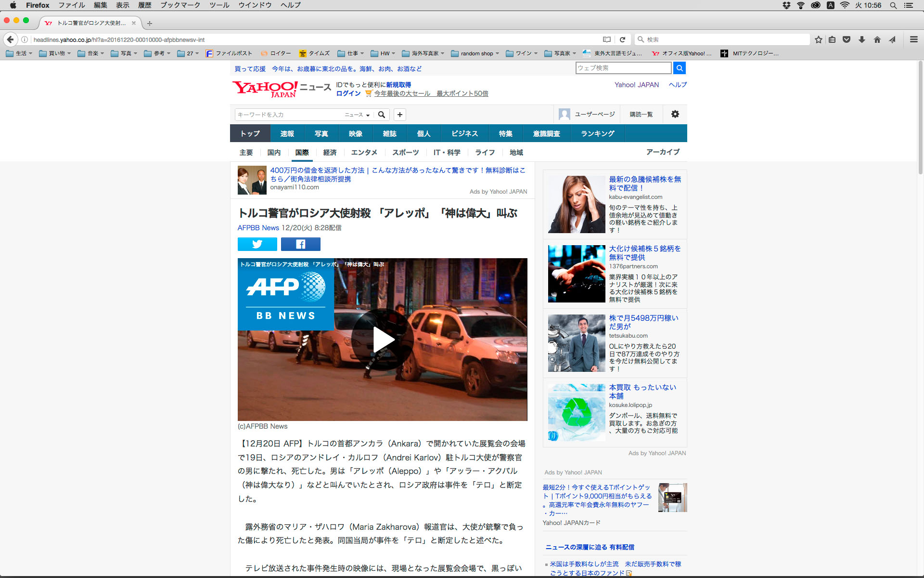Click the plus button beside keyword search
Image resolution: width=924 pixels, height=578 pixels.
[x=399, y=115]
